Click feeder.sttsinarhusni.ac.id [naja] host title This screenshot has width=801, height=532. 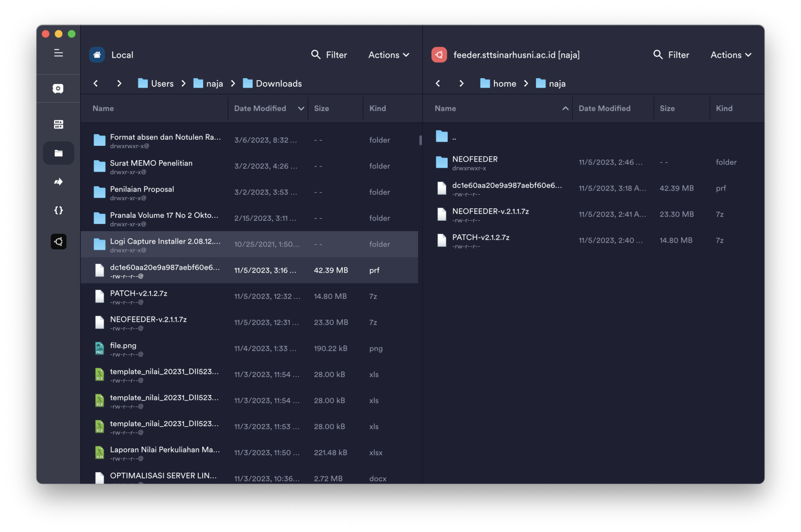(516, 55)
